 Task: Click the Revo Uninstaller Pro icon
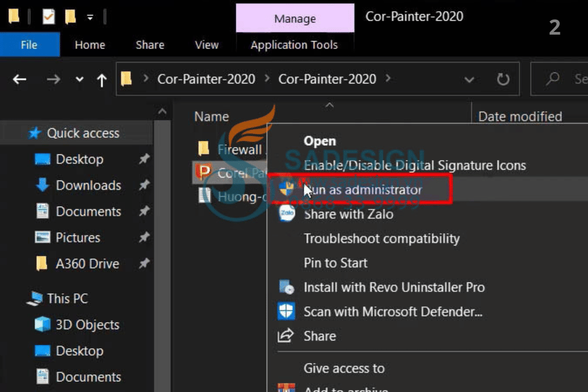point(286,287)
